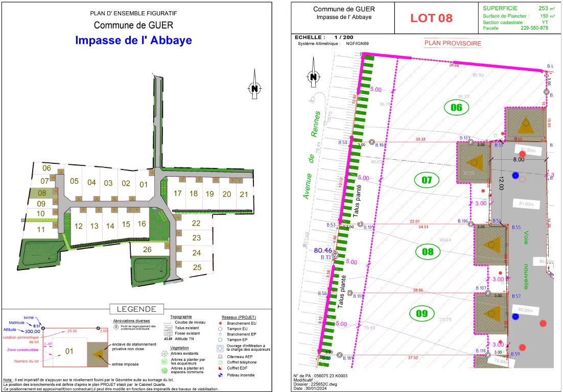Collapse the Topographie legend section
This screenshot has width=563, height=392.
coord(181,316)
